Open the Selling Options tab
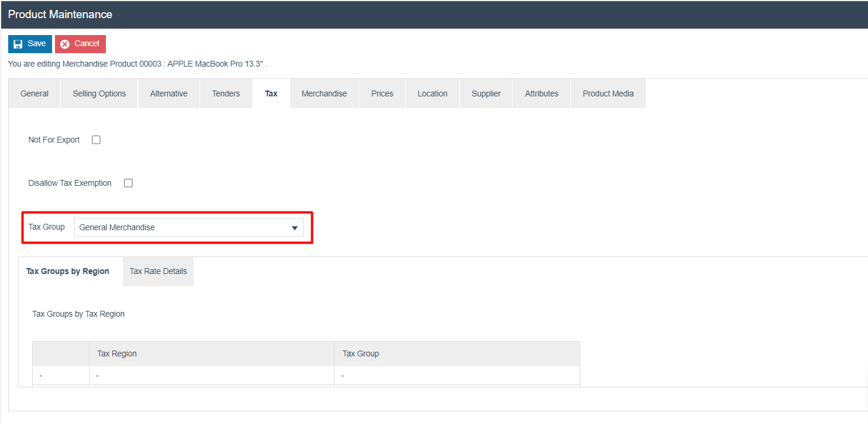The height and width of the screenshot is (423, 868). (99, 93)
